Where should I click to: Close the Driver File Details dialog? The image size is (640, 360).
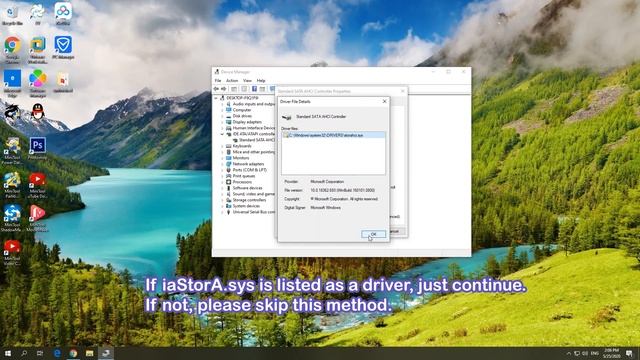click(384, 101)
